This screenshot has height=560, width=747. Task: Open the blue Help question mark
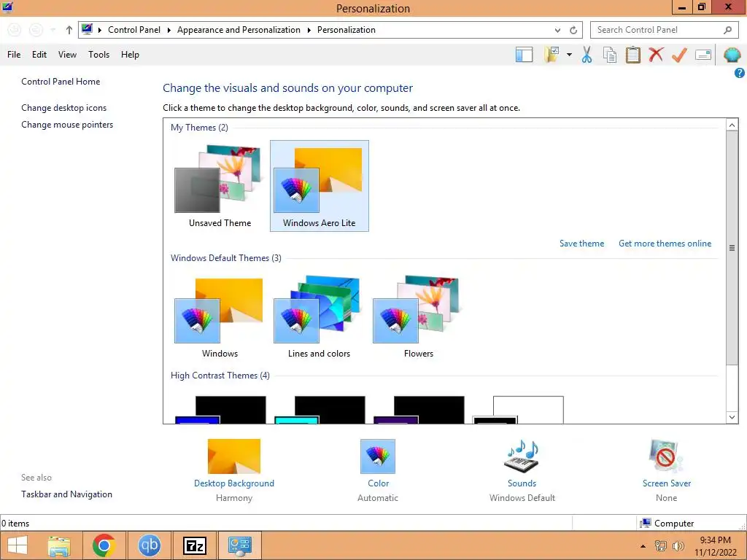740,73
